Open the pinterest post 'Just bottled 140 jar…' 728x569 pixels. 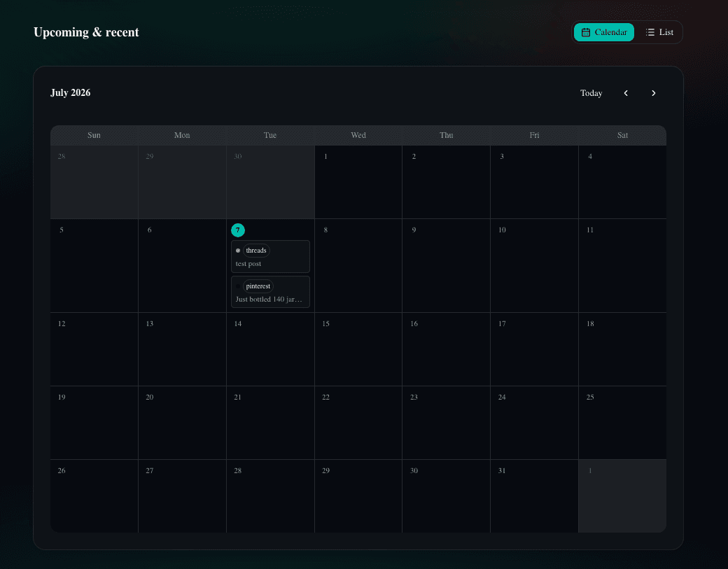coord(270,292)
